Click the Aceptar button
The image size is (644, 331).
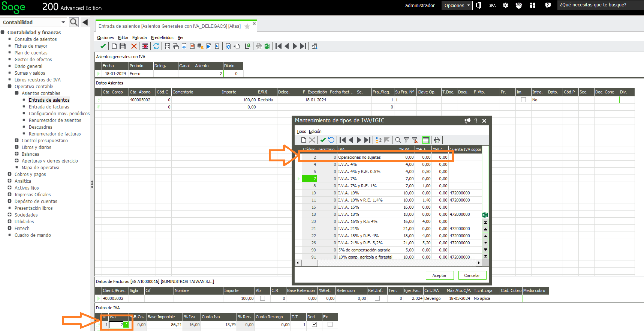tap(440, 275)
